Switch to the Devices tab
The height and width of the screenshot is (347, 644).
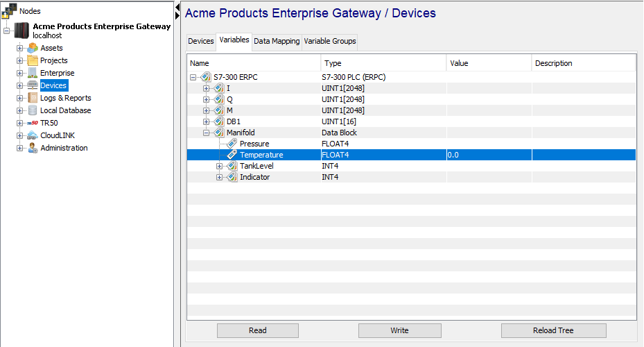pos(201,41)
